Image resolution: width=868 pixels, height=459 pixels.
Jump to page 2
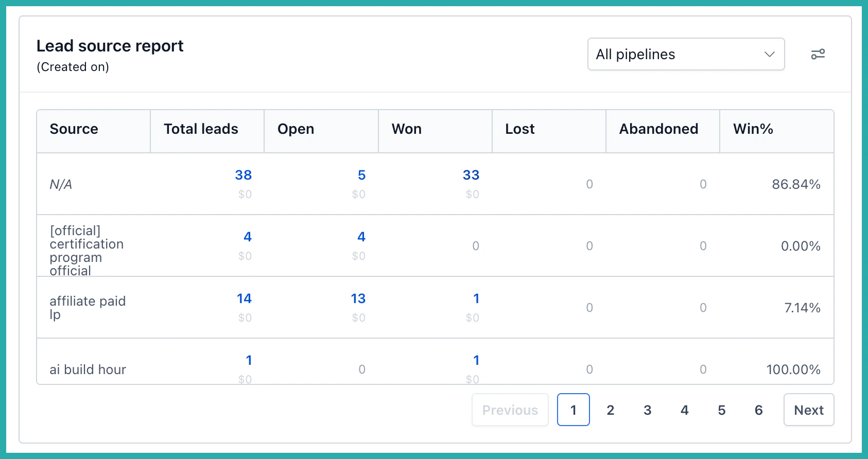(x=610, y=410)
